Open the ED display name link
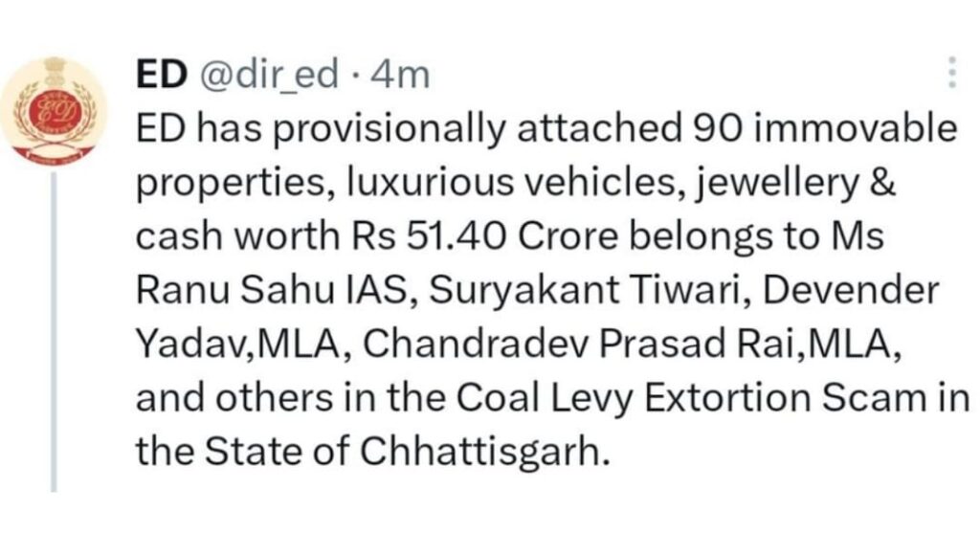 (161, 75)
